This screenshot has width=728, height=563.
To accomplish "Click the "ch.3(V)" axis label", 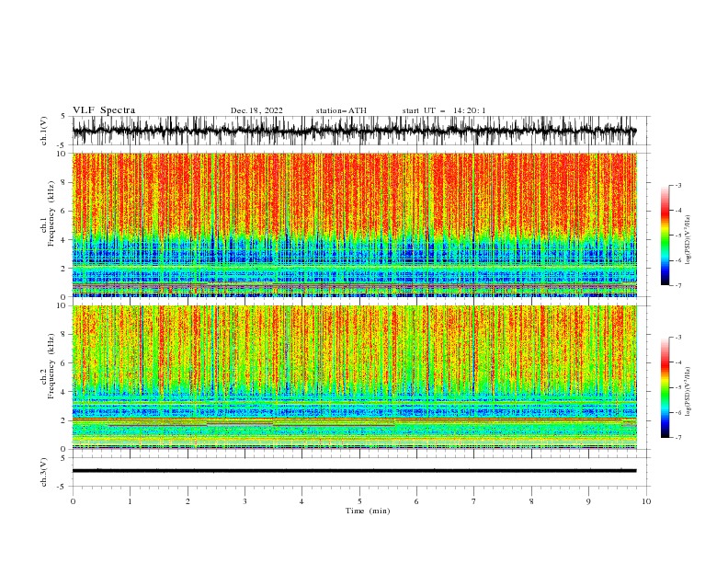I will point(44,472).
